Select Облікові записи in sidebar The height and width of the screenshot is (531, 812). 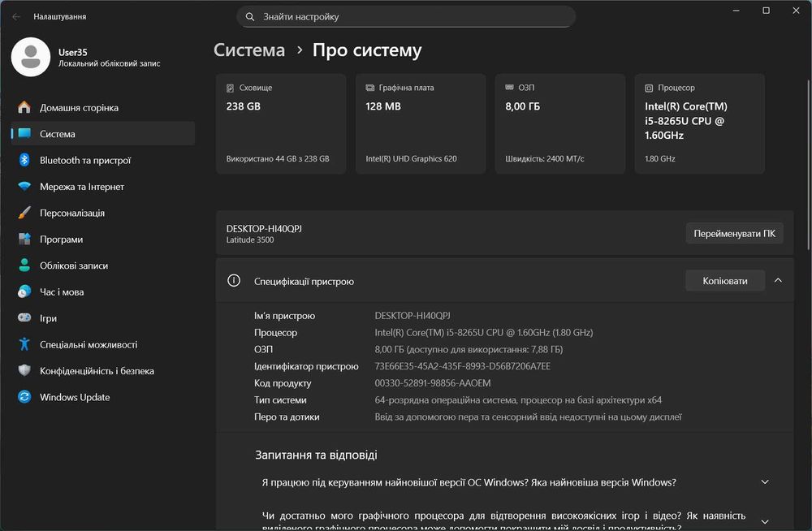tap(102, 265)
